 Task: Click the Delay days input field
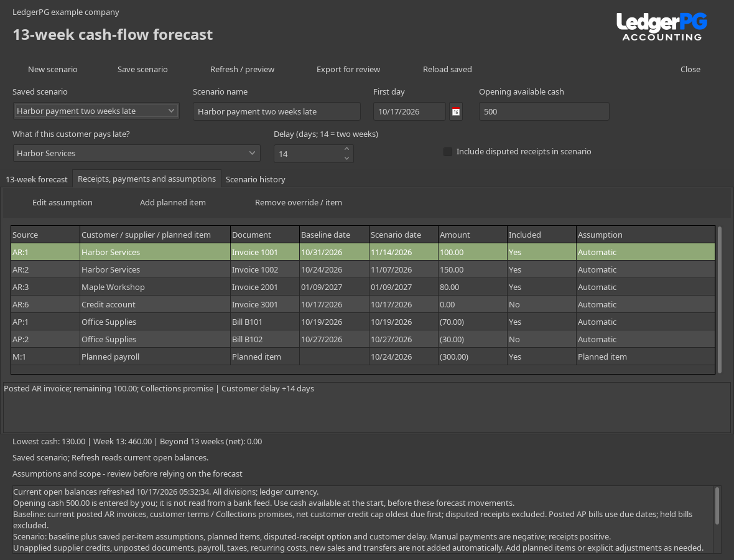307,154
